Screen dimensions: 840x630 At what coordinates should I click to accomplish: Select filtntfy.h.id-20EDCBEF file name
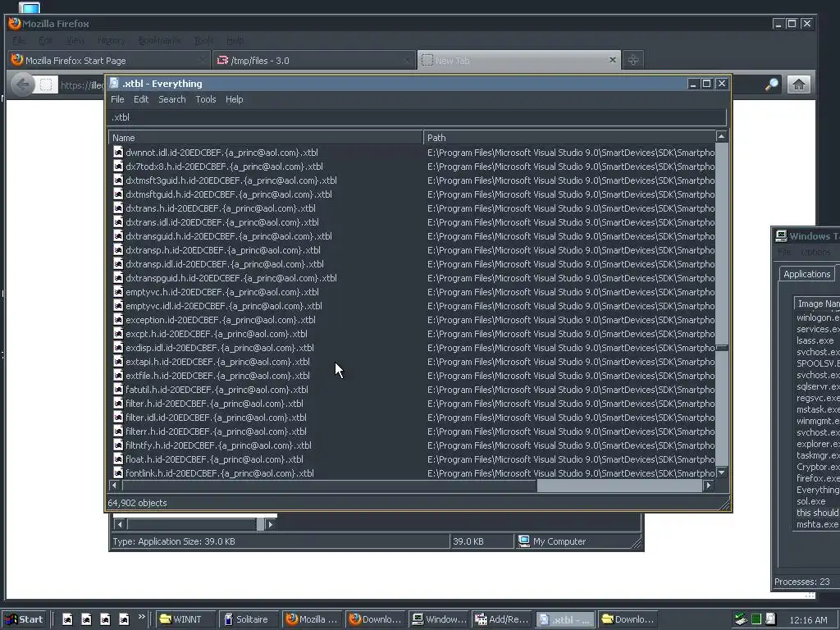[x=218, y=445]
